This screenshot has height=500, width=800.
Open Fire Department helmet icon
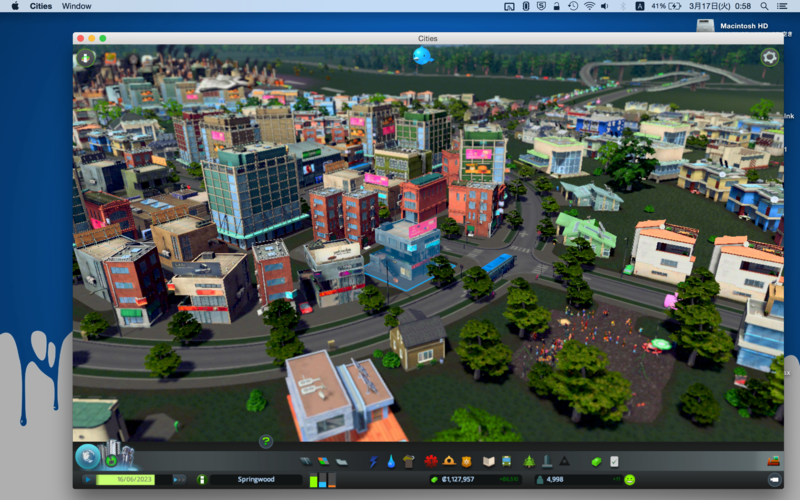[449, 461]
